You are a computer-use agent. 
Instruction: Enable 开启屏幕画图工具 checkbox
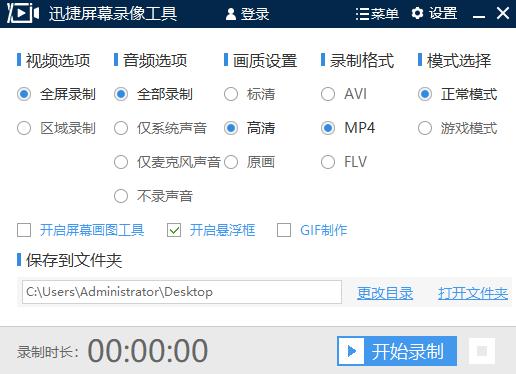pyautogui.click(x=24, y=230)
